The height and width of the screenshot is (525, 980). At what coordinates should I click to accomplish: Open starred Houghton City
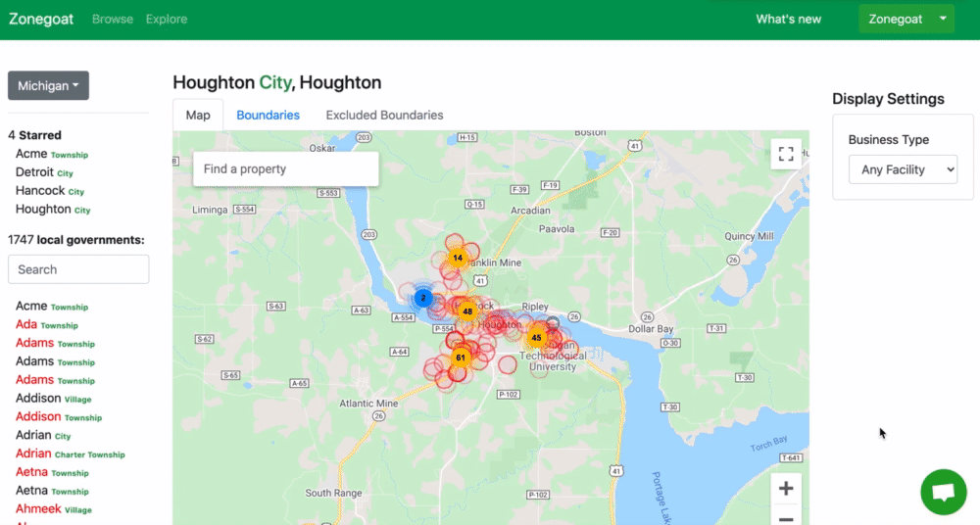[53, 209]
